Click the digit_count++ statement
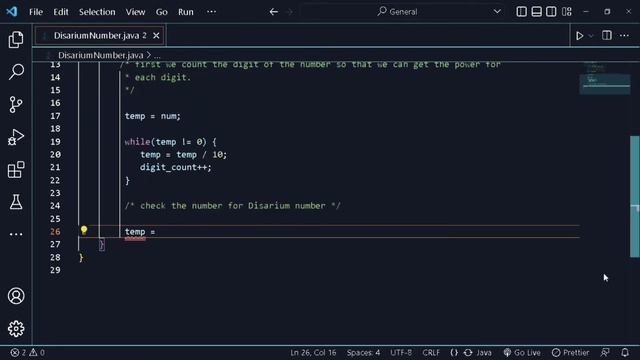The image size is (640, 360). point(176,167)
